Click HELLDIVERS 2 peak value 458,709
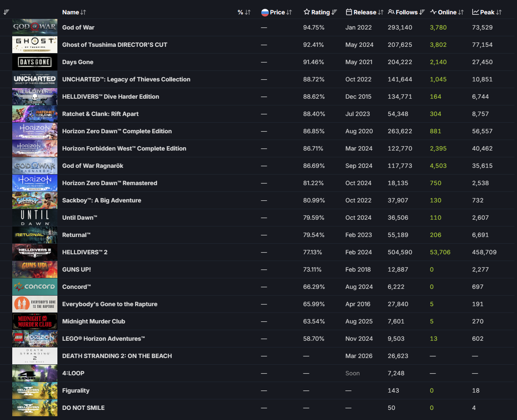The image size is (517, 420). (485, 252)
